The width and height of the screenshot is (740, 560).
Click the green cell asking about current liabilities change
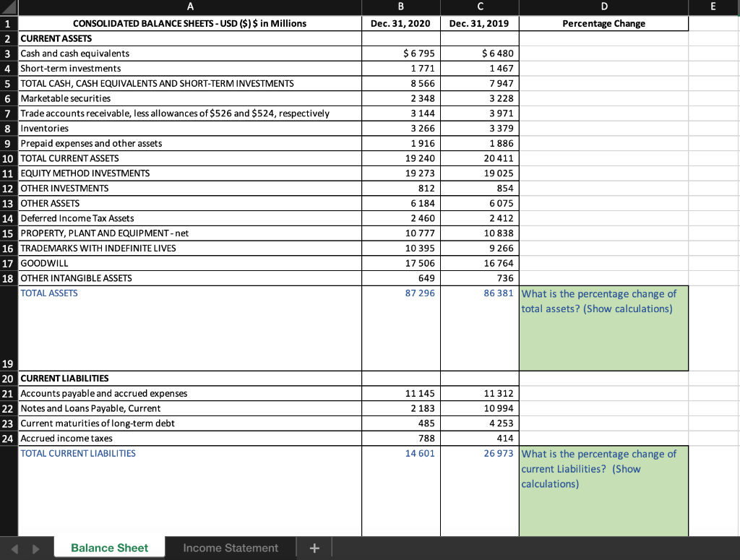pyautogui.click(x=603, y=490)
